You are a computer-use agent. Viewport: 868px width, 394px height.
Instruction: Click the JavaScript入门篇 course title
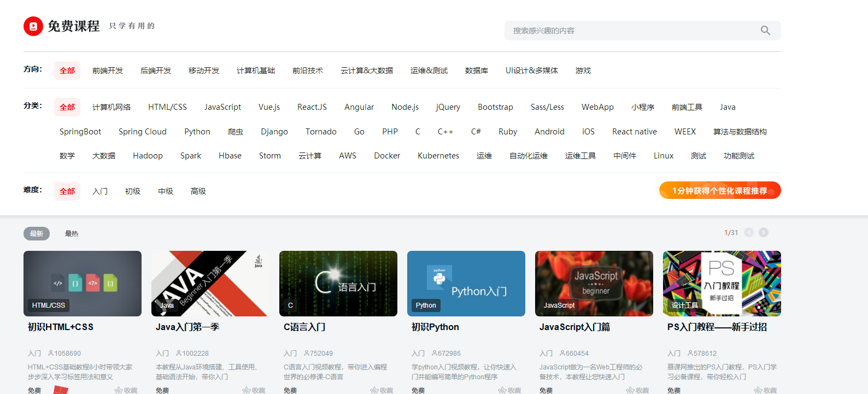click(574, 327)
